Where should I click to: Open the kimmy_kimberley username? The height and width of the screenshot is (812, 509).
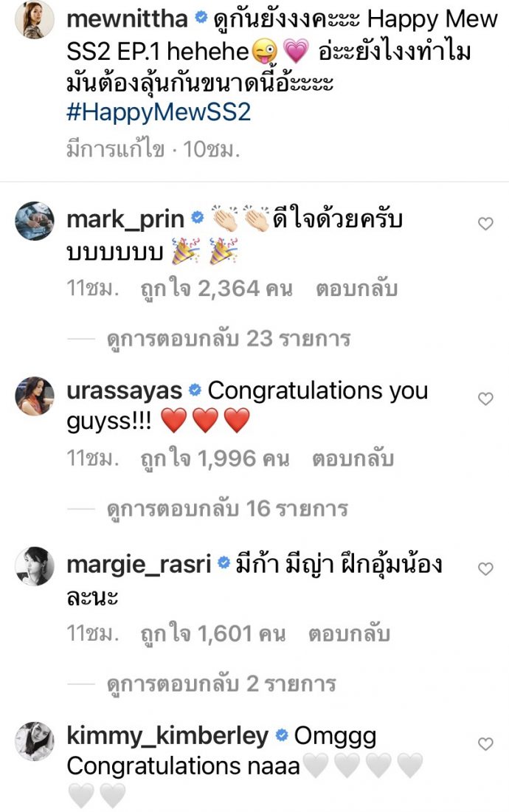pos(167,736)
